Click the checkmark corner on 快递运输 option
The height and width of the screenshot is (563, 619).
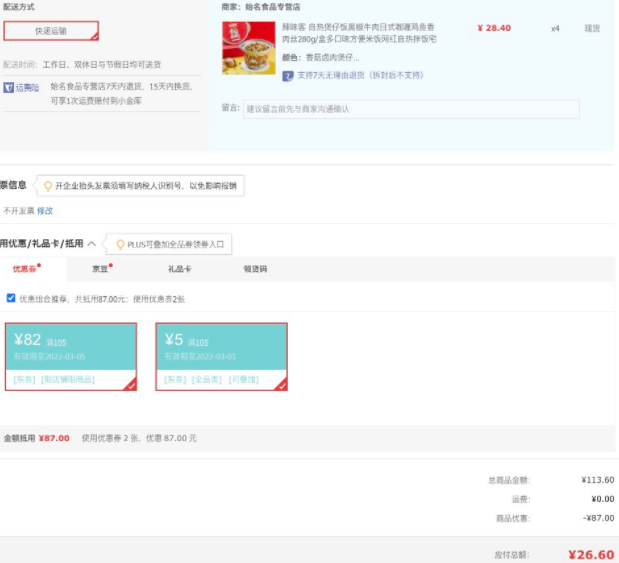click(x=94, y=36)
